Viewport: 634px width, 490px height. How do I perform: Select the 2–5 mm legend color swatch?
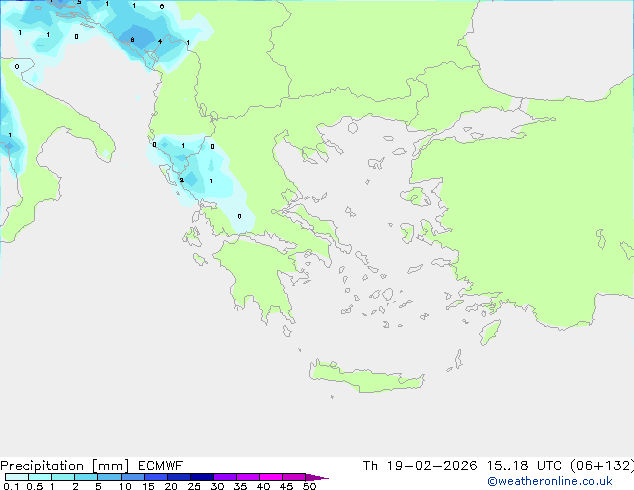click(x=86, y=477)
